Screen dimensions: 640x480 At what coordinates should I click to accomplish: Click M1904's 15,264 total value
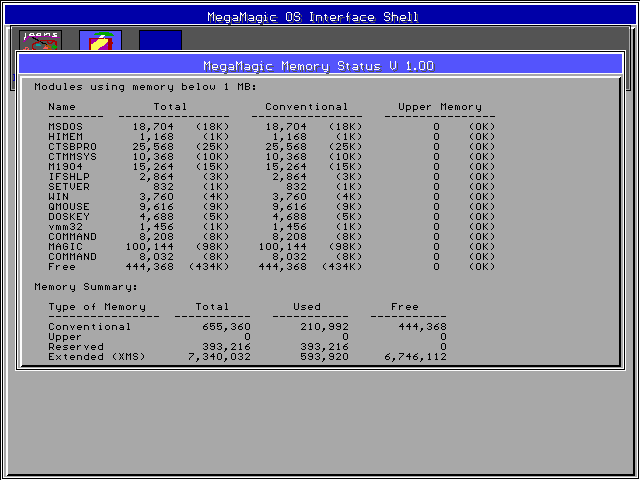coord(153,167)
